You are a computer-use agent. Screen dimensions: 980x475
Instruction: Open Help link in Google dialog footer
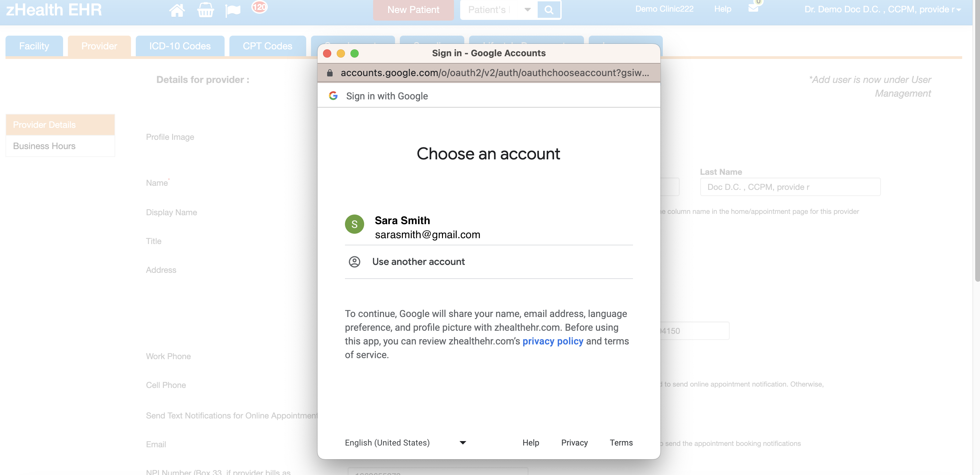pos(531,443)
